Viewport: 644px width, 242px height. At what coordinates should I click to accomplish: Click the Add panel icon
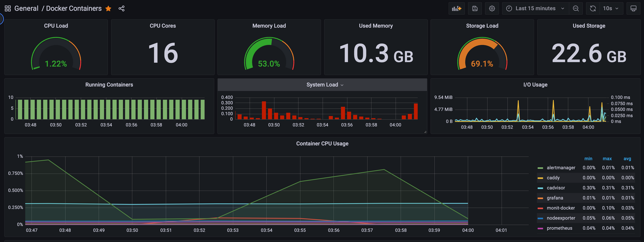tap(457, 8)
